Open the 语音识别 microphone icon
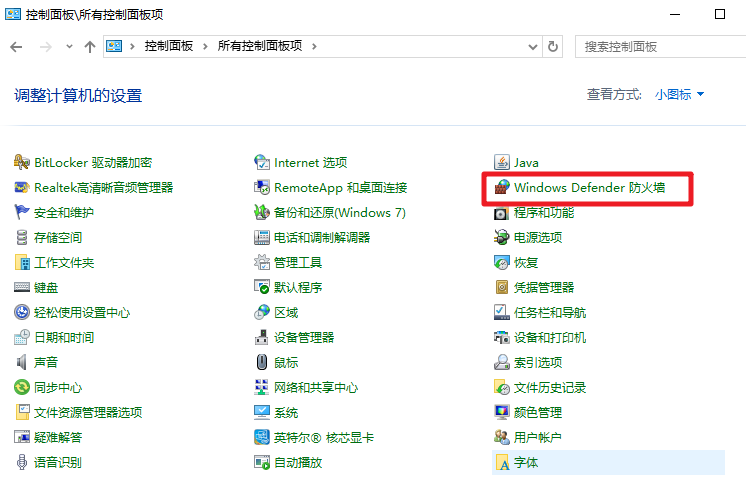746x492 pixels. 22,462
